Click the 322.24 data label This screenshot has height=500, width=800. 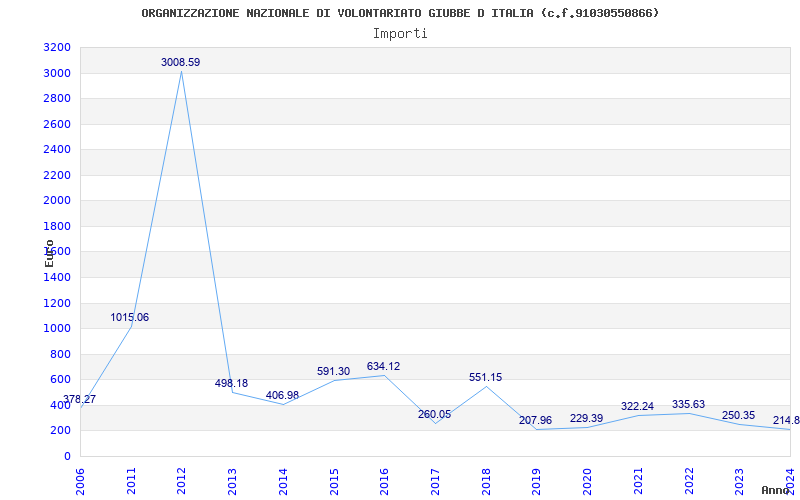[x=637, y=407]
